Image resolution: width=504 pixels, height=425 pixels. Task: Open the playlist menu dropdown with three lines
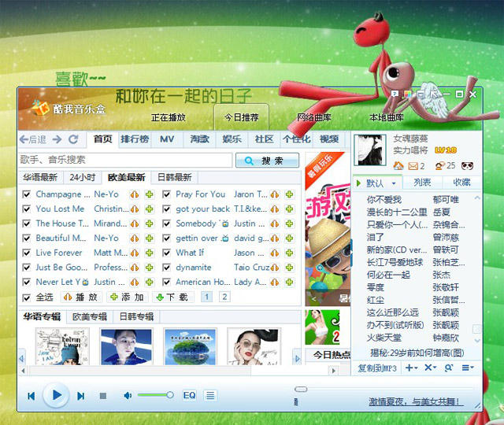click(x=468, y=368)
